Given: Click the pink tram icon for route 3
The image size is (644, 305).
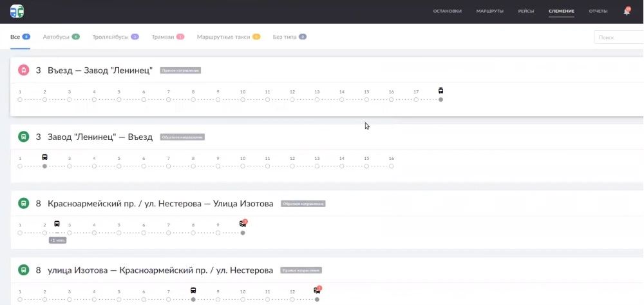Looking at the screenshot, I should 23,70.
